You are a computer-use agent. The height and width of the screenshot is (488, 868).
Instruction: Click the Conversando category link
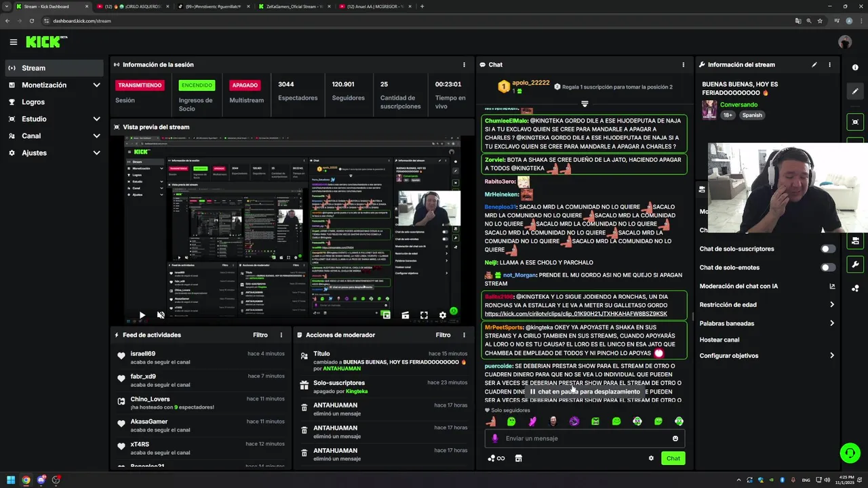pos(738,104)
